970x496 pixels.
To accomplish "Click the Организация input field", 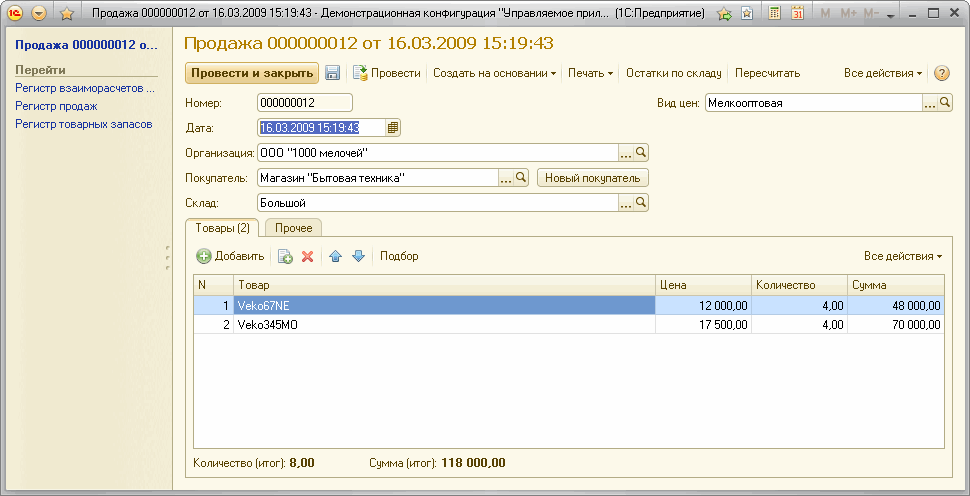I will 437,153.
